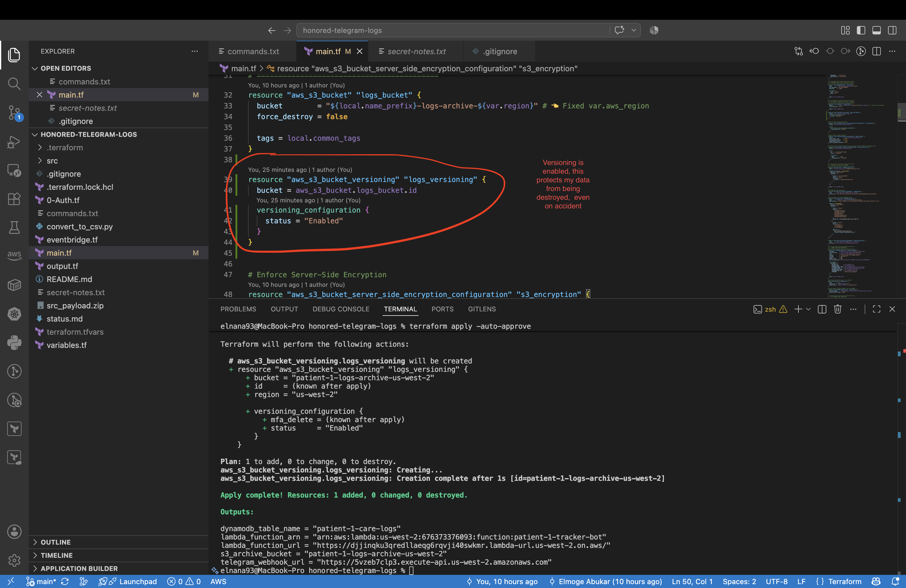The height and width of the screenshot is (588, 906).
Task: Expand the src folder
Action: point(119,161)
